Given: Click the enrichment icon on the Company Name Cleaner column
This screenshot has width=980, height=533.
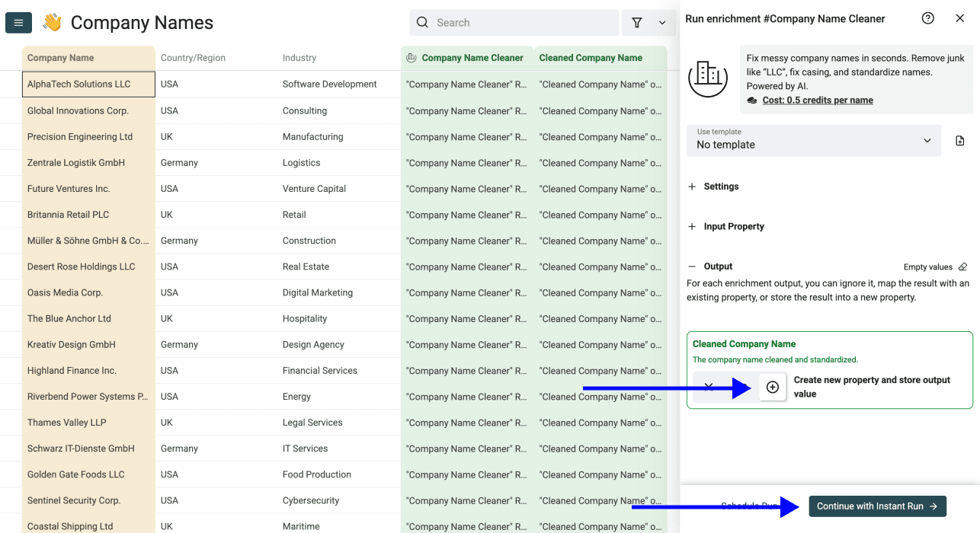Looking at the screenshot, I should click(412, 57).
